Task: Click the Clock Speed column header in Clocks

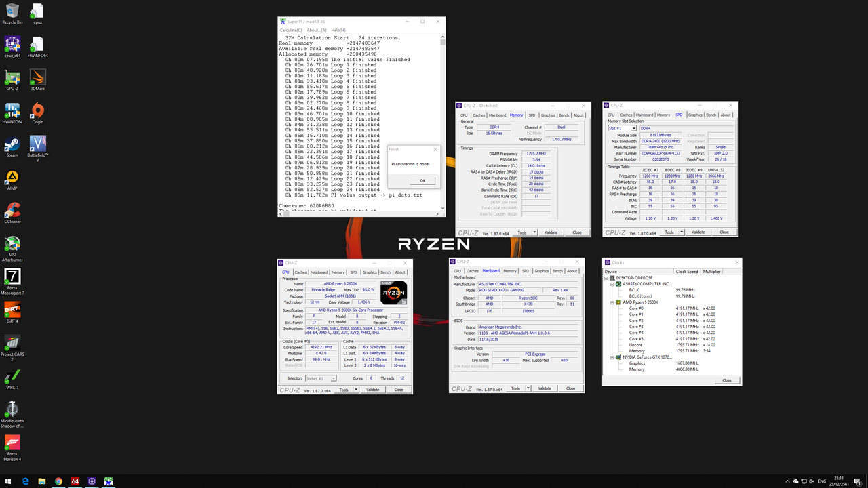Action: coord(687,272)
